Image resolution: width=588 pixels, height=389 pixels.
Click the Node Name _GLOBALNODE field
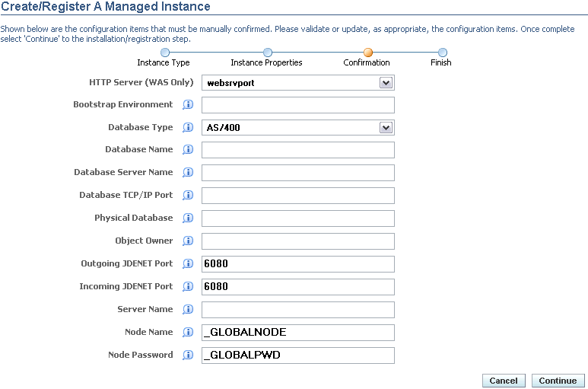298,333
